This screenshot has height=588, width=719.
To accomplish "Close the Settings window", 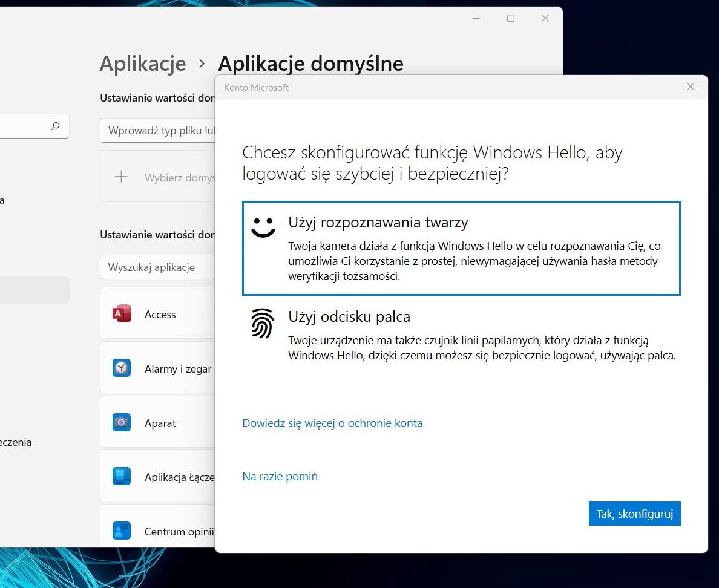I will 545,18.
